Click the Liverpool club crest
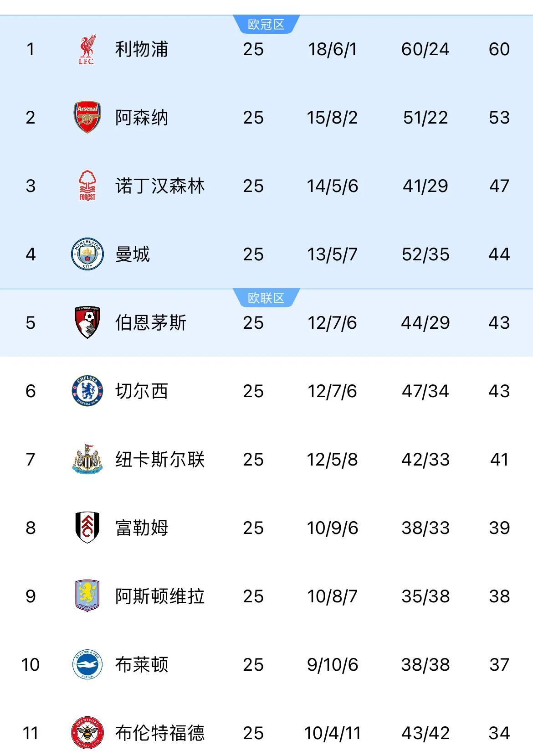 (x=87, y=49)
